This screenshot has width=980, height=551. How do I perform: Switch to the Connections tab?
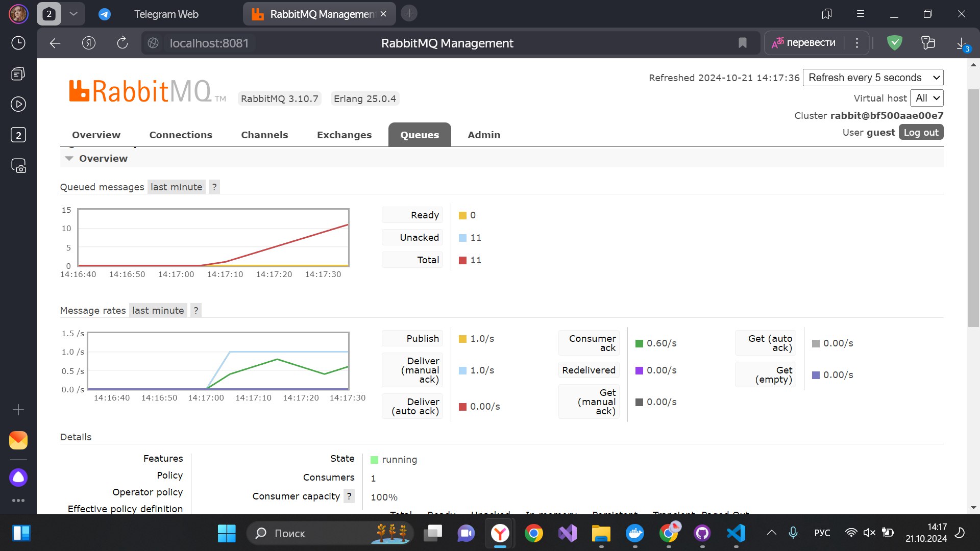point(181,135)
